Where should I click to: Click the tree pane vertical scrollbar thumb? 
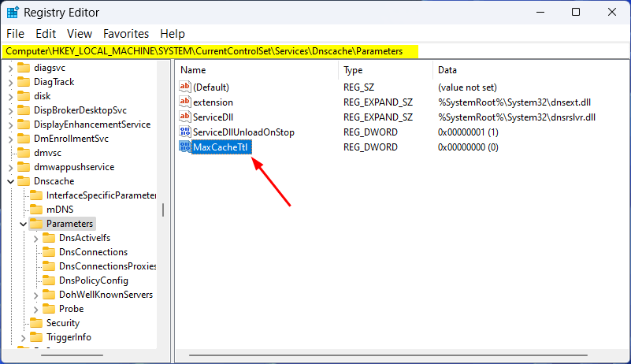163,210
